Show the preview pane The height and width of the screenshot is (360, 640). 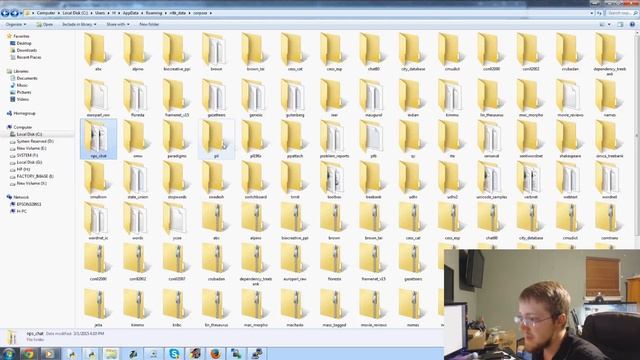[620, 24]
